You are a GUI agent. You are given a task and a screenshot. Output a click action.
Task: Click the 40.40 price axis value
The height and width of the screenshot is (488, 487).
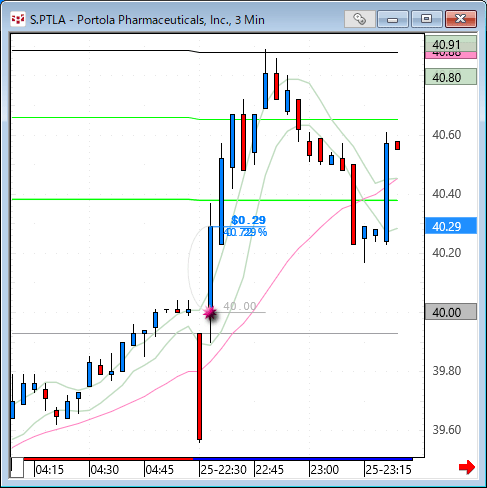point(446,193)
